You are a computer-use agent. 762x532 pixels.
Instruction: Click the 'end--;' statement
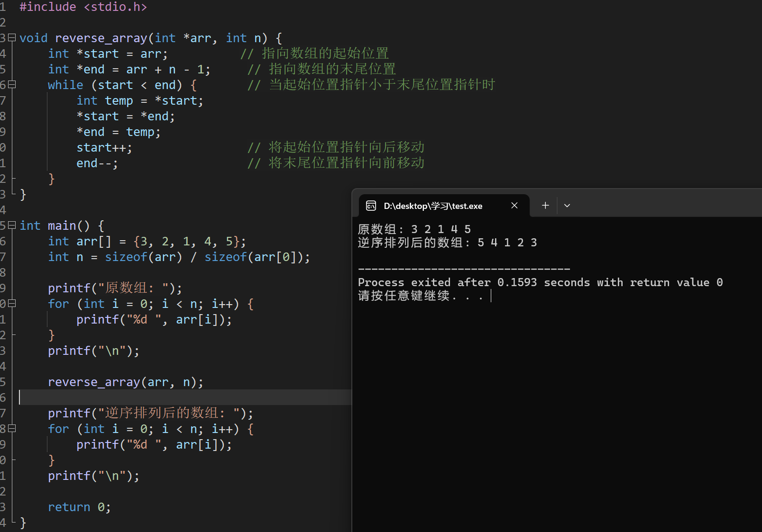coord(97,163)
